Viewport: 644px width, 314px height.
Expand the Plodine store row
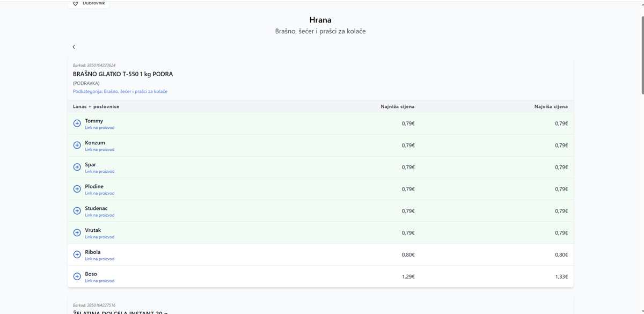click(77, 189)
